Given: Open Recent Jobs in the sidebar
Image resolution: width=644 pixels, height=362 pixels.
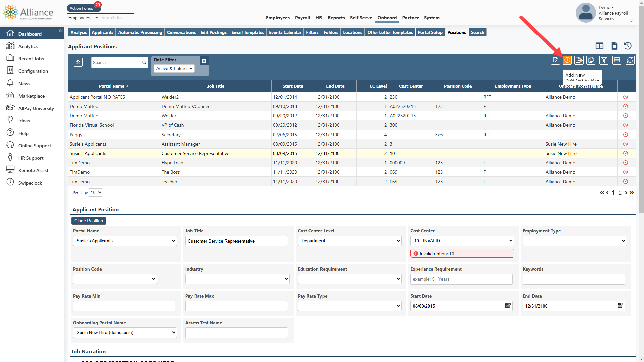Looking at the screenshot, I should point(31,59).
